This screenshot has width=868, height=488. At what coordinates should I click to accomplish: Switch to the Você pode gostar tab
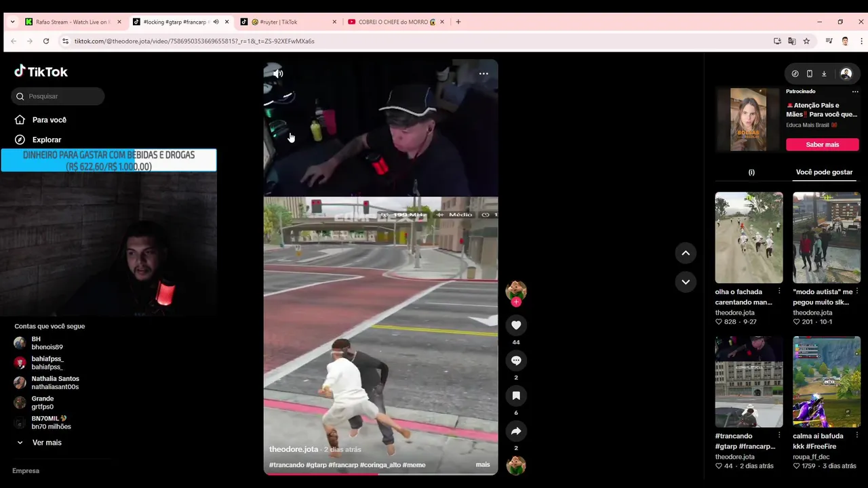[x=824, y=172]
